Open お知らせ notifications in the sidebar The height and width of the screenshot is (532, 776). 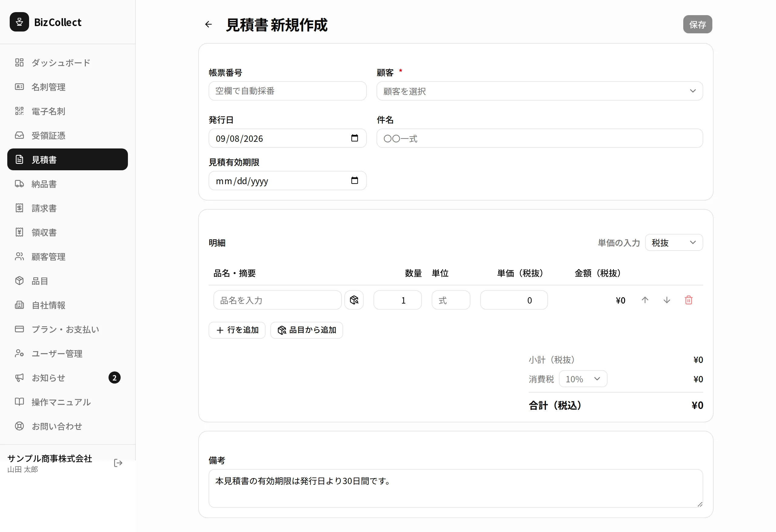68,377
